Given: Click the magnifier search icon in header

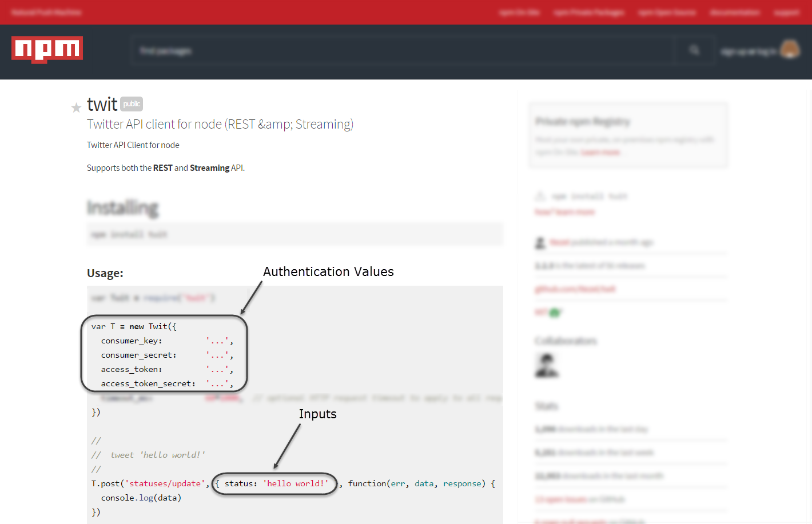Looking at the screenshot, I should pyautogui.click(x=694, y=51).
